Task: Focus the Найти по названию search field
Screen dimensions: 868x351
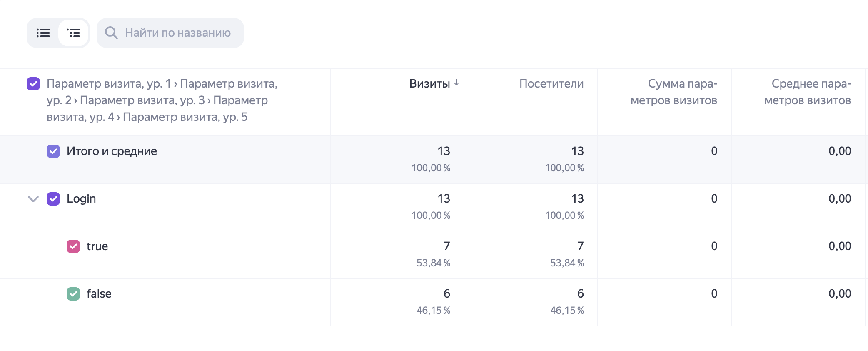Action: (170, 33)
